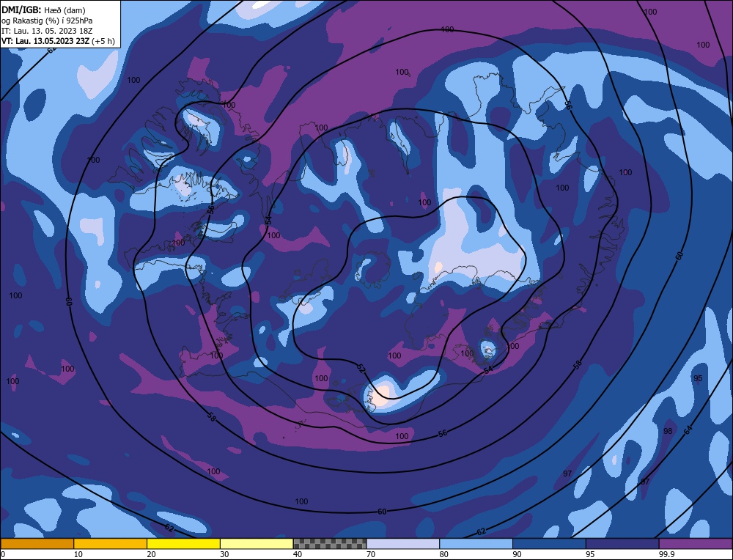
Task: Click the pale yellow 30–40 legend swatch
Action: click(x=257, y=544)
